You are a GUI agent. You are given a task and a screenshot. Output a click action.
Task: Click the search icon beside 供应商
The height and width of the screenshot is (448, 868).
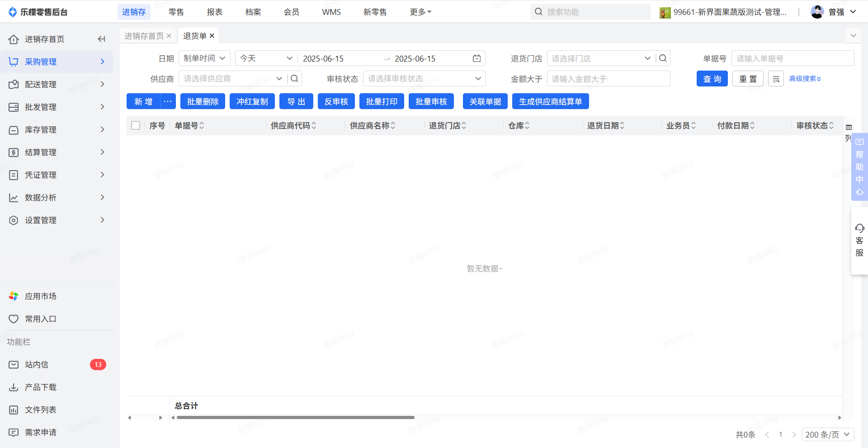(x=294, y=79)
